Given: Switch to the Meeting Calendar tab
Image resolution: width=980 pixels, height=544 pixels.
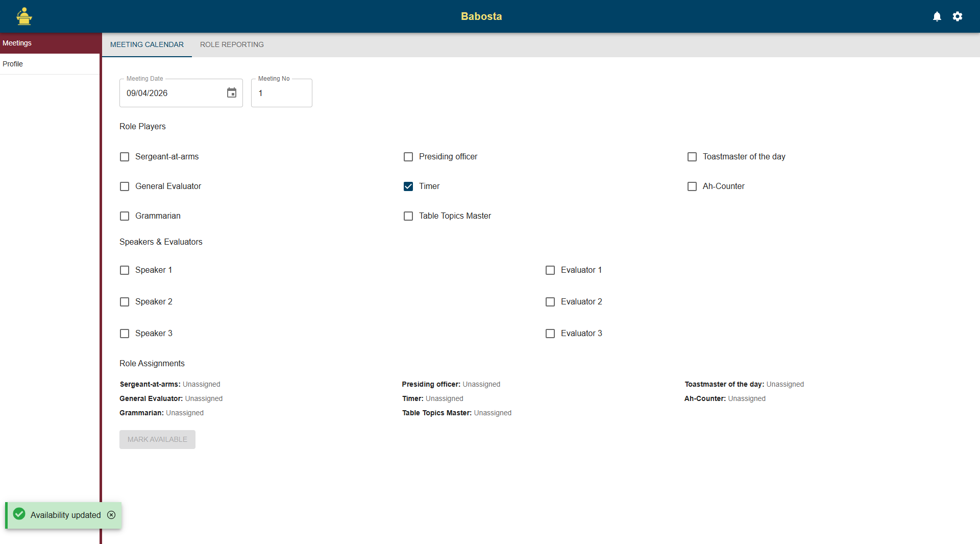Looking at the screenshot, I should [147, 44].
